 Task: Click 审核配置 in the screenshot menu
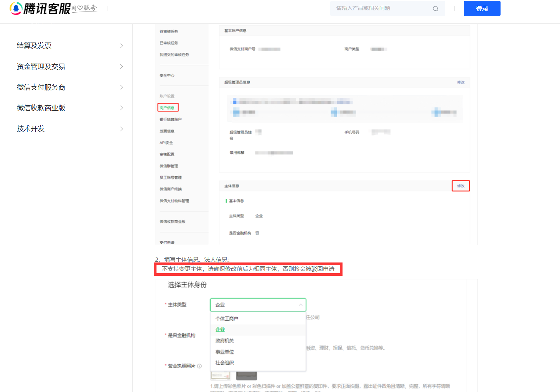167,154
